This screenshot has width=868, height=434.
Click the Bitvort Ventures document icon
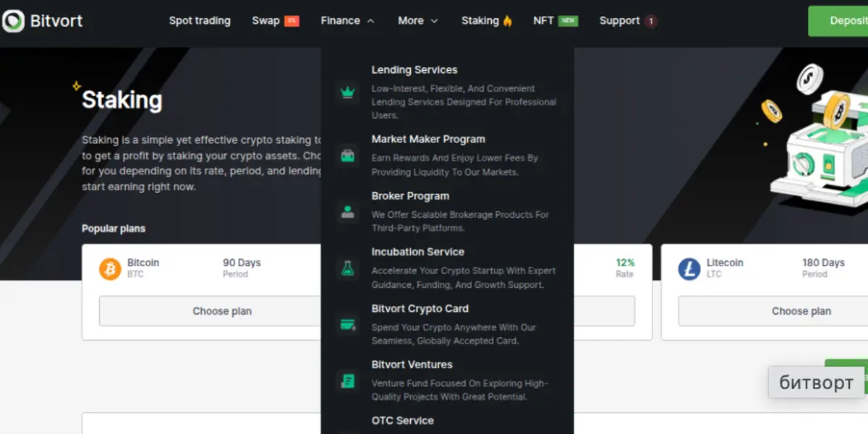click(348, 380)
